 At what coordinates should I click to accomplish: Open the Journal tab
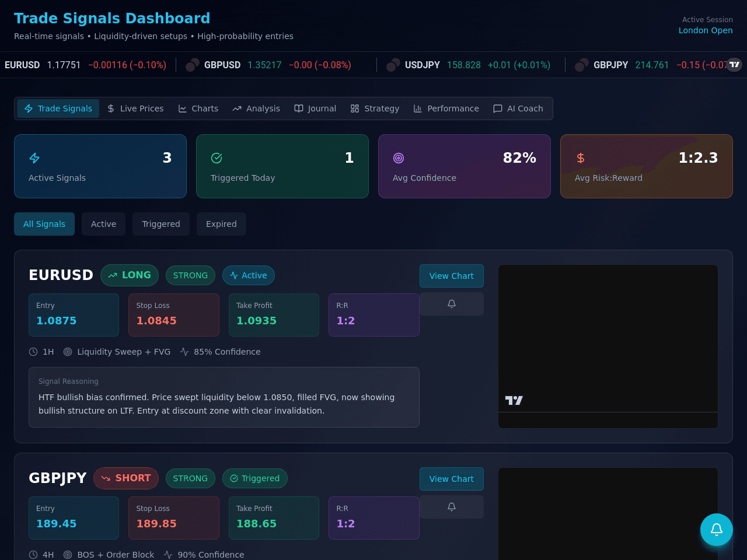[x=315, y=108]
